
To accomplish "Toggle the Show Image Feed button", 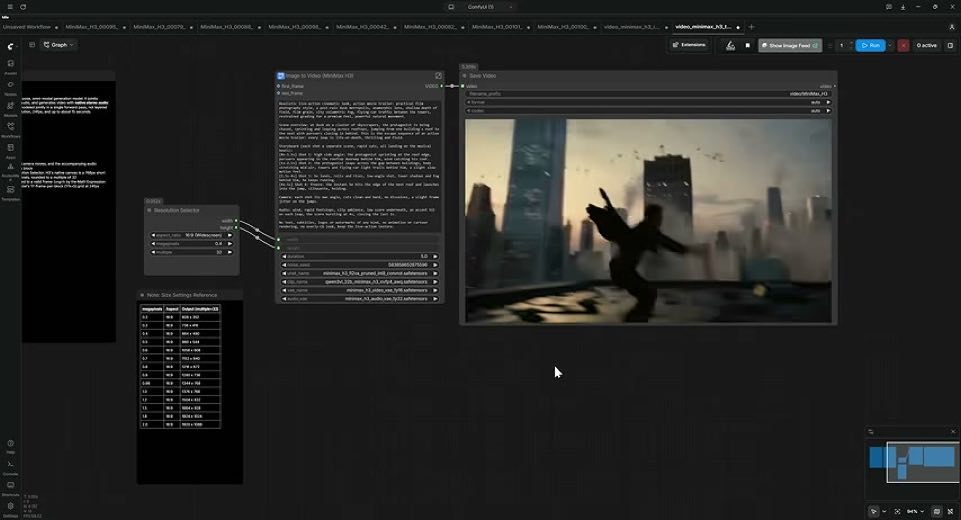I will (790, 45).
